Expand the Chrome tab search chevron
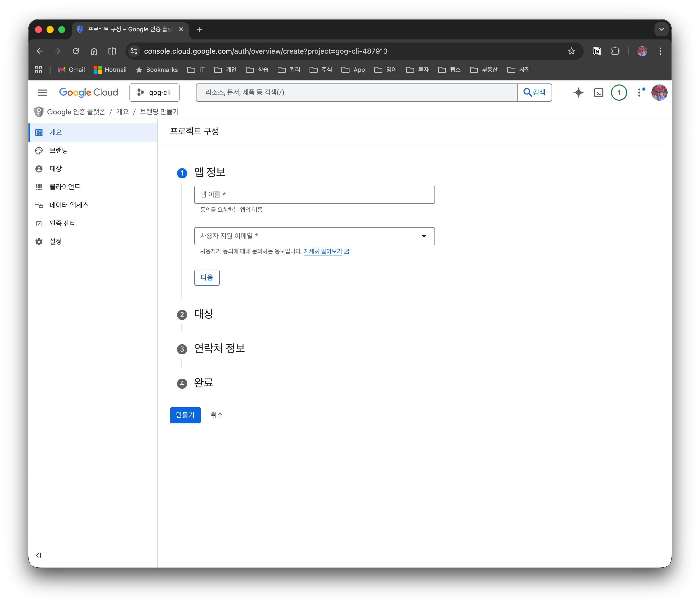Image resolution: width=700 pixels, height=605 pixels. coord(661,29)
